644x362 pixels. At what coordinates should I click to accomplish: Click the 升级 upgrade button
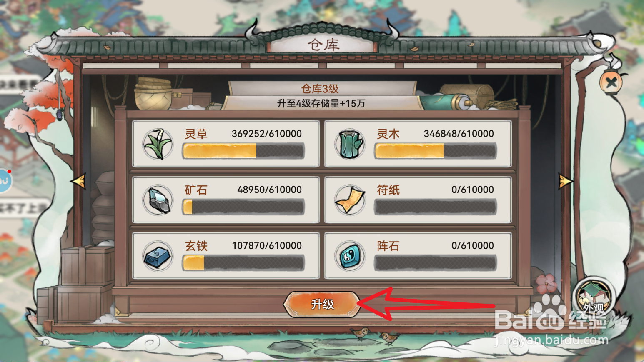[322, 305]
